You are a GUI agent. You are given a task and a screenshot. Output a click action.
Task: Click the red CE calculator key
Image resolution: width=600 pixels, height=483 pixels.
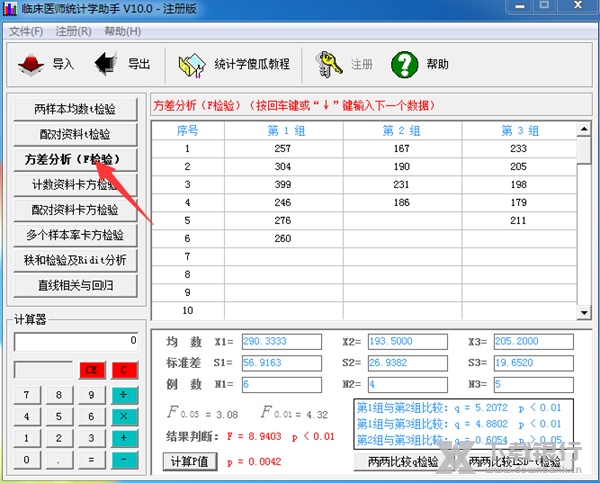point(91,370)
